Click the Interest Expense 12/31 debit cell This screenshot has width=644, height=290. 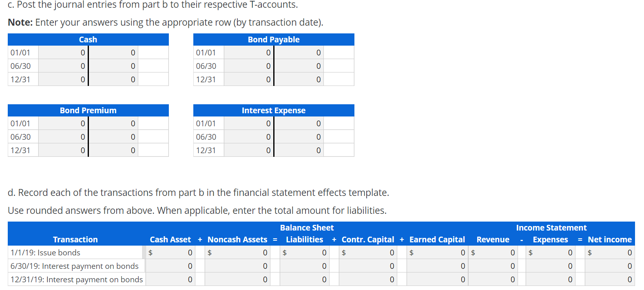coord(249,150)
